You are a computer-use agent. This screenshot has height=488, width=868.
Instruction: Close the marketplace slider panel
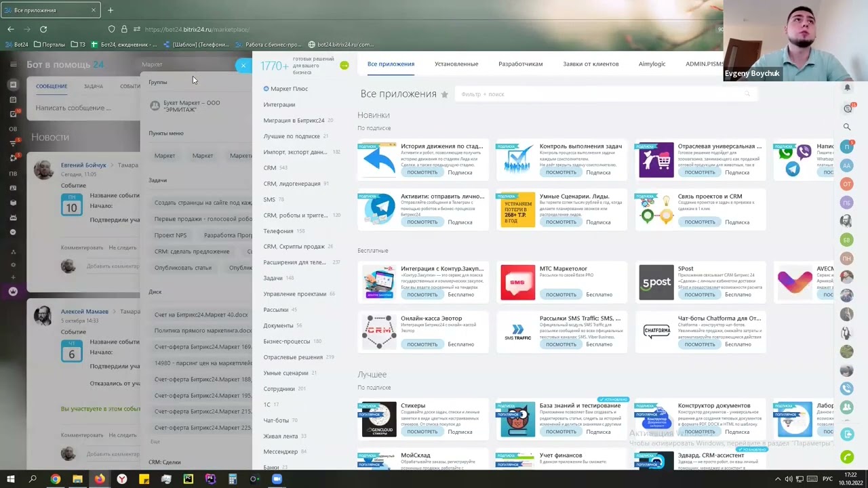click(x=243, y=65)
